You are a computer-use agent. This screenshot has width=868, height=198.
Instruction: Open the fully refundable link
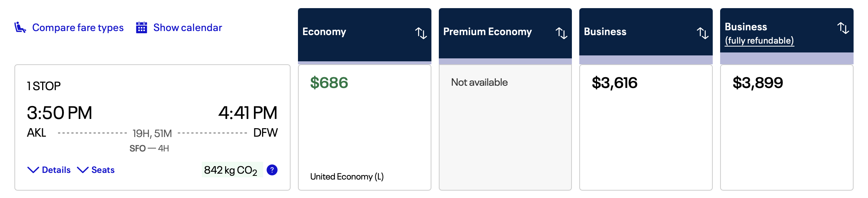(x=759, y=41)
